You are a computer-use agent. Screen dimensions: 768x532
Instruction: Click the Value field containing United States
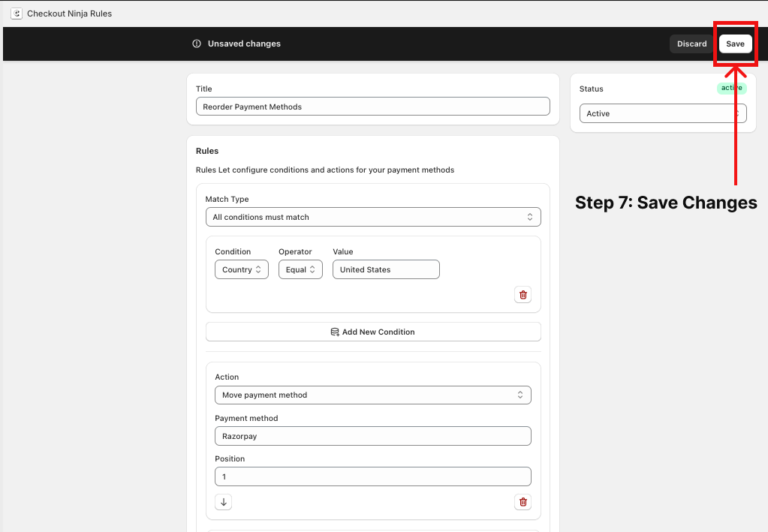pyautogui.click(x=386, y=269)
